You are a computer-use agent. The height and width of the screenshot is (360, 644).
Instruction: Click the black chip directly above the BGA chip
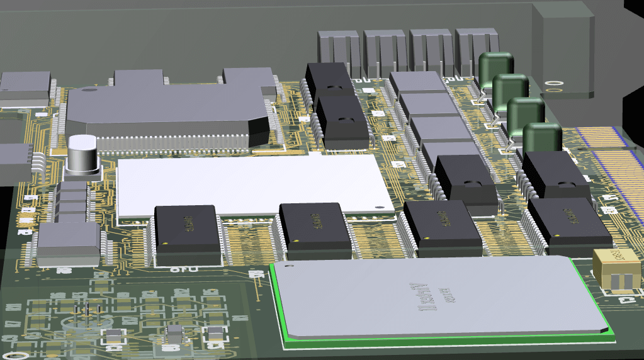441,228
